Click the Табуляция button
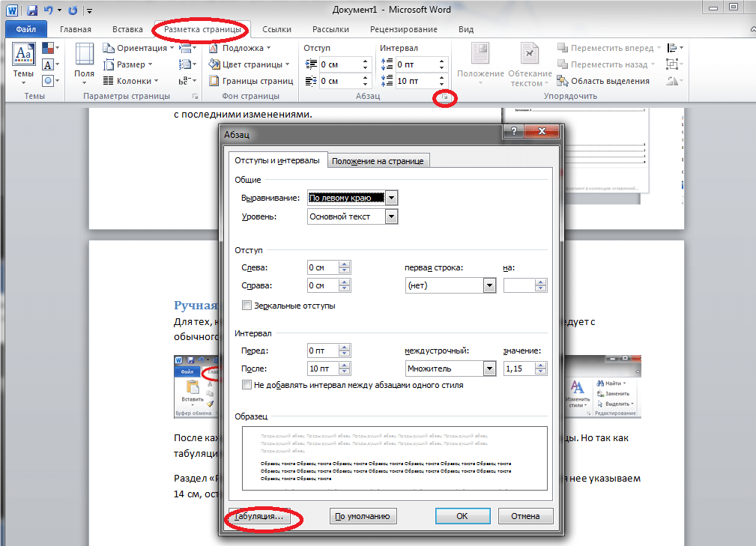 click(x=259, y=516)
